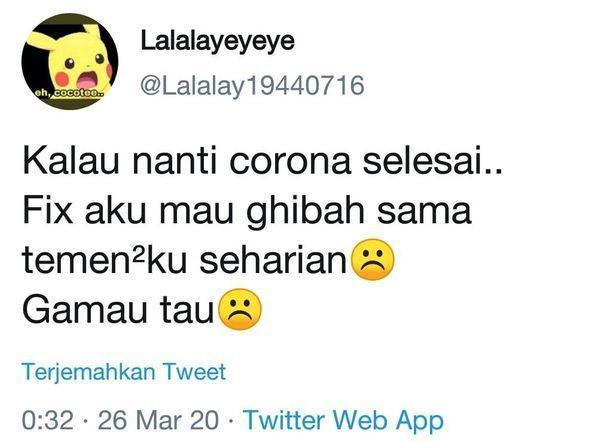This screenshot has width=600, height=448.
Task: Click Pikachu's open mouth in the avatar
Action: [88, 79]
